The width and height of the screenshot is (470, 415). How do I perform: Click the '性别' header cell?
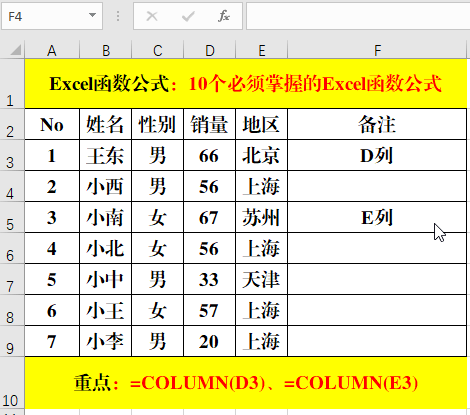[158, 124]
